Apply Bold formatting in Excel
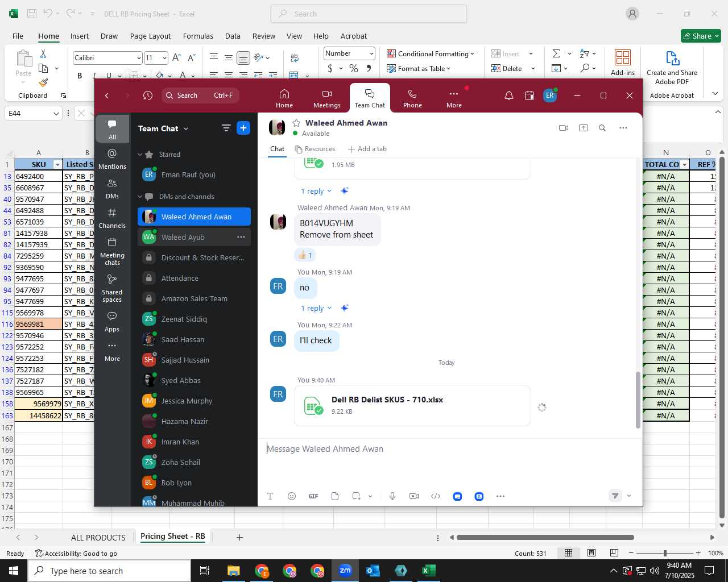 coord(80,75)
